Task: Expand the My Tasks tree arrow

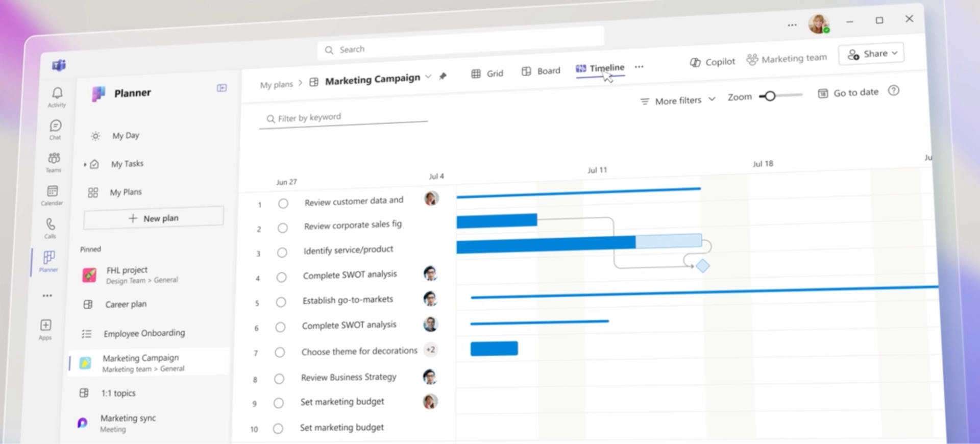Action: (x=85, y=164)
